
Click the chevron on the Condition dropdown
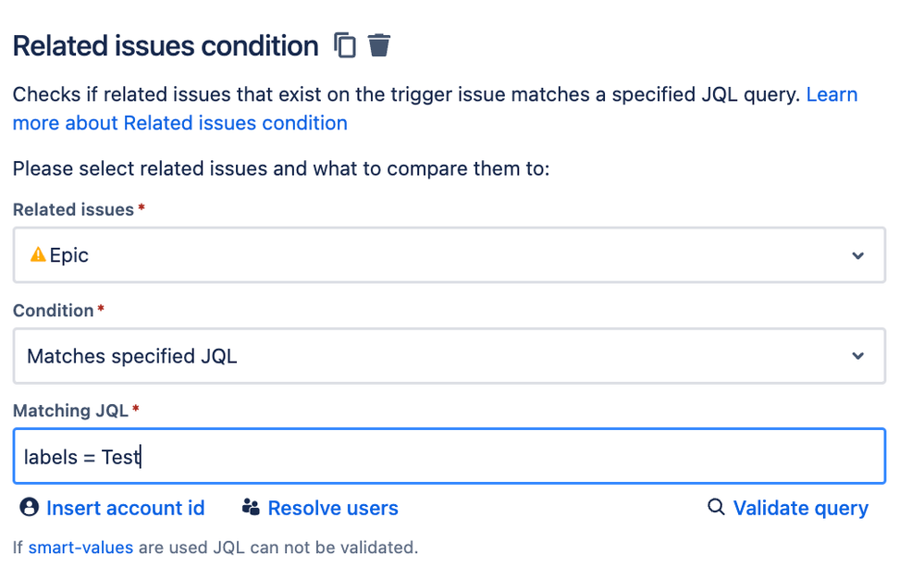click(858, 356)
